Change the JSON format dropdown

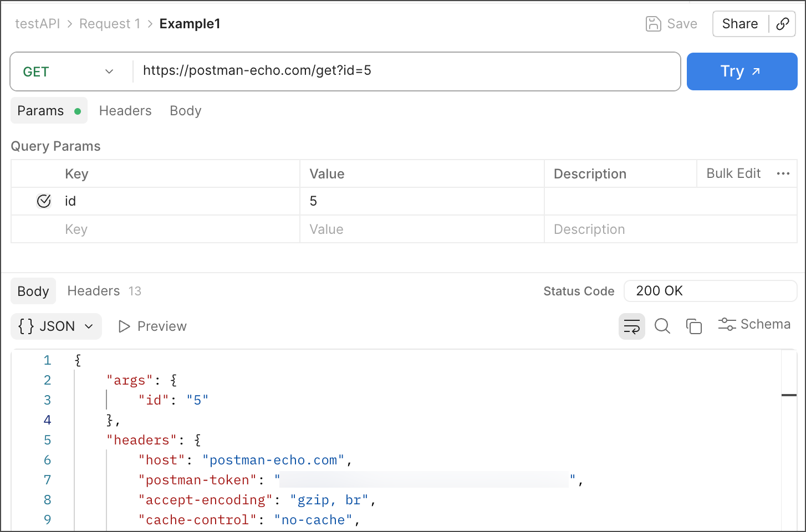56,326
